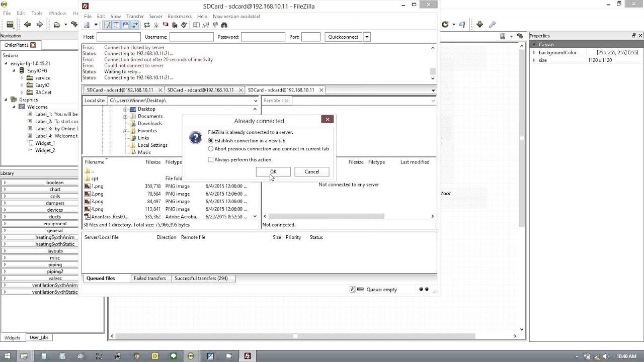Toggle message log display icon
The image size is (644, 362).
pyautogui.click(x=107, y=25)
